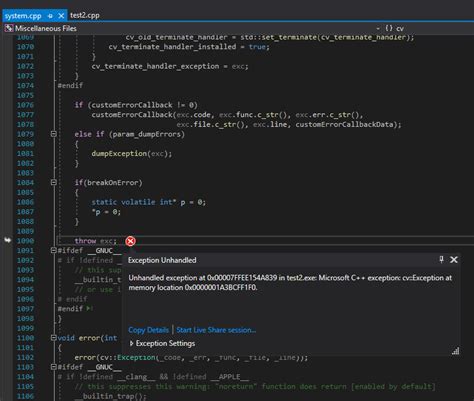Collapse the #ifdef __GNUC__ region at line 1091
This screenshot has height=401, width=474.
coord(53,250)
